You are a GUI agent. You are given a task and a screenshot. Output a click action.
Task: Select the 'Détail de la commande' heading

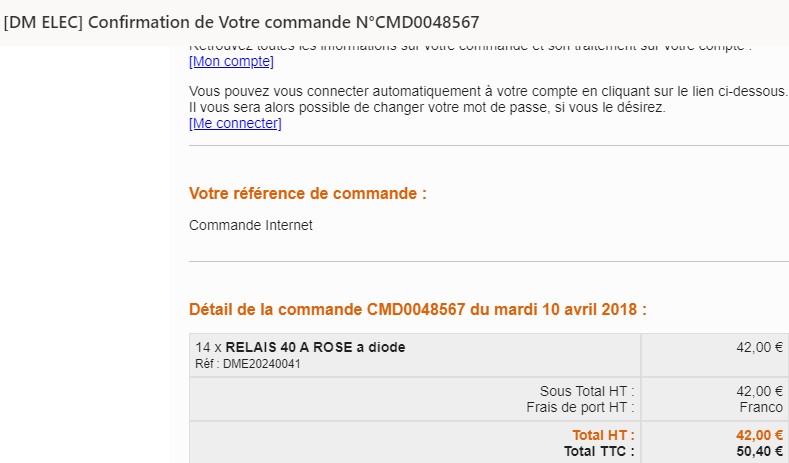coord(418,309)
